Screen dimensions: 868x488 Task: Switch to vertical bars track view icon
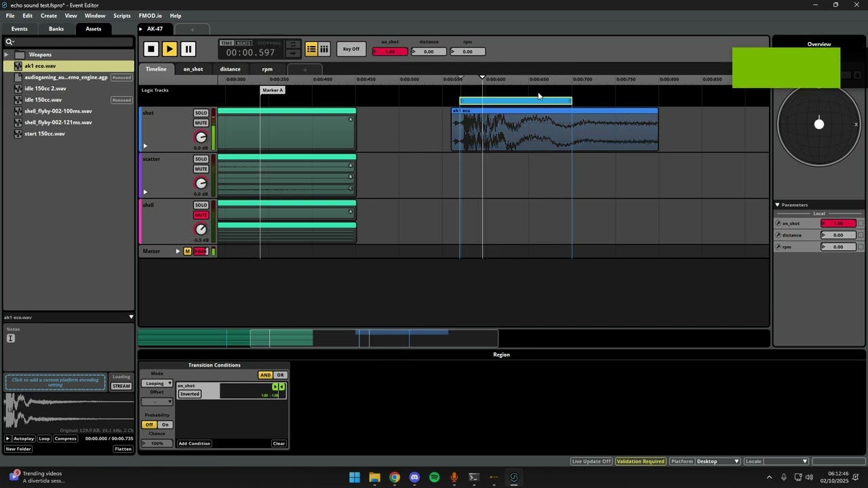[x=324, y=49]
